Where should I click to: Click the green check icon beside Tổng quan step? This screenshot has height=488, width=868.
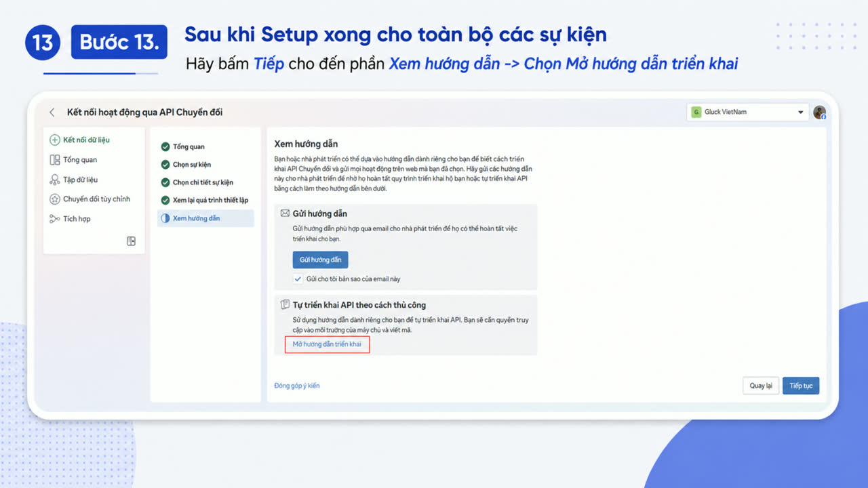point(165,146)
